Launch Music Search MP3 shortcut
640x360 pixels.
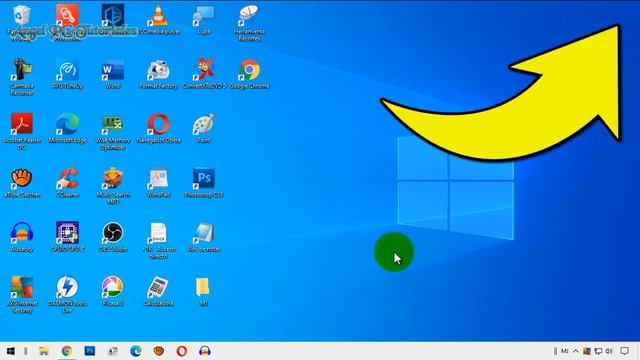113,179
